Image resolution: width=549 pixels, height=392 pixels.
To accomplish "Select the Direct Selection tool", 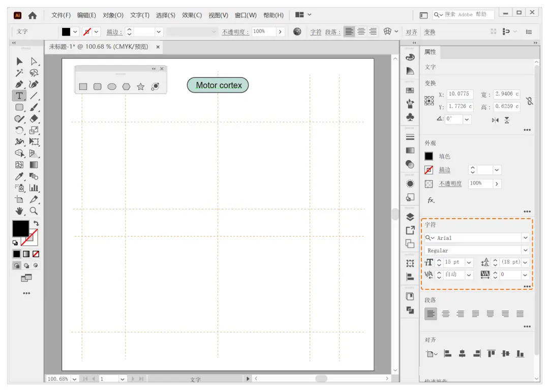I will (x=34, y=62).
